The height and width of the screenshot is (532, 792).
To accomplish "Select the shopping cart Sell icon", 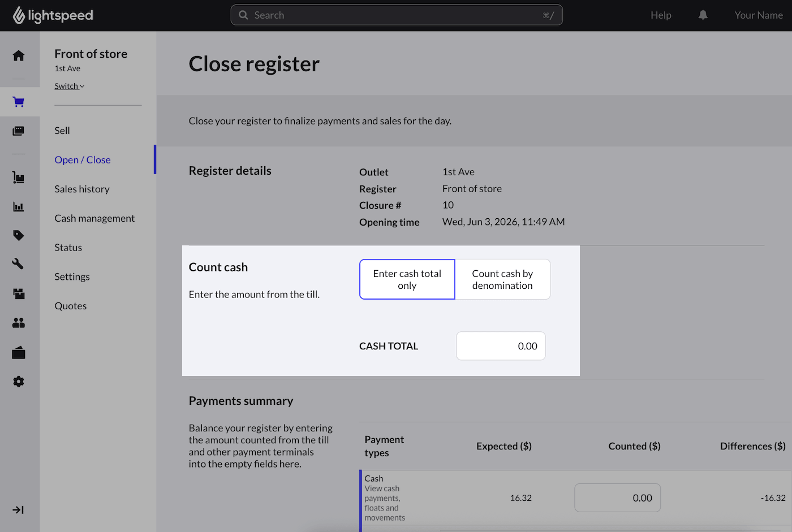I will coord(19,102).
